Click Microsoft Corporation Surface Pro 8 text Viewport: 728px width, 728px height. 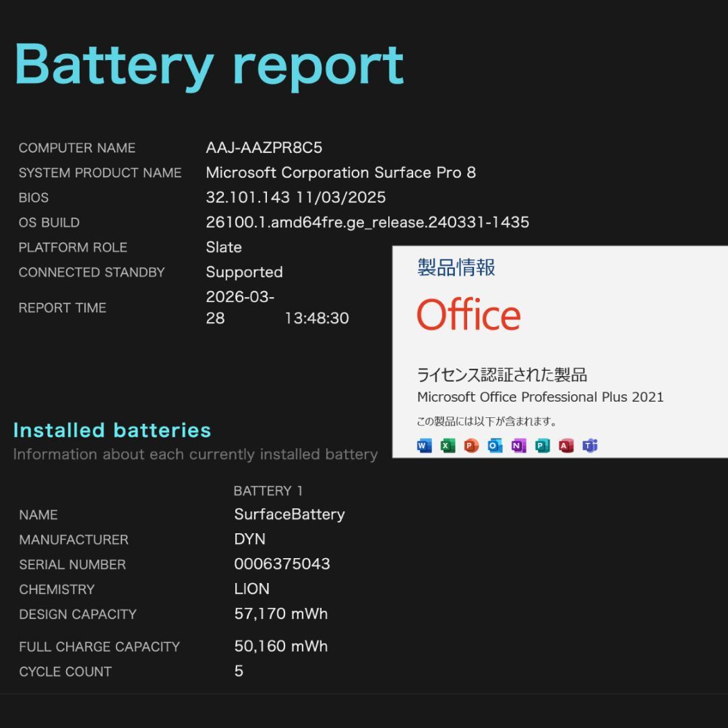click(341, 173)
